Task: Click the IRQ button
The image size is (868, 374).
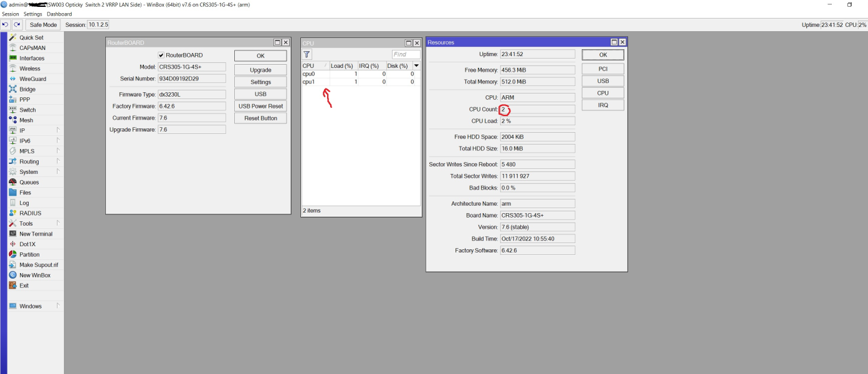Action: (603, 105)
